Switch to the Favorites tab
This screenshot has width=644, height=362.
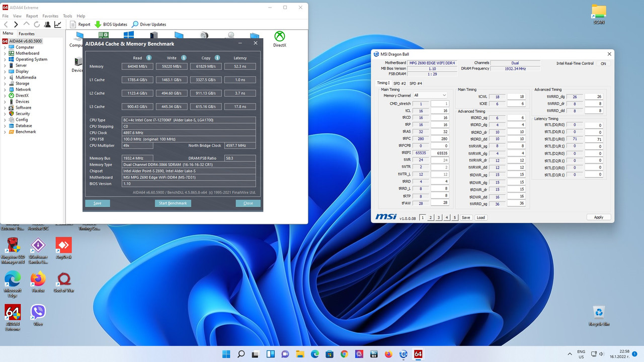tap(27, 34)
